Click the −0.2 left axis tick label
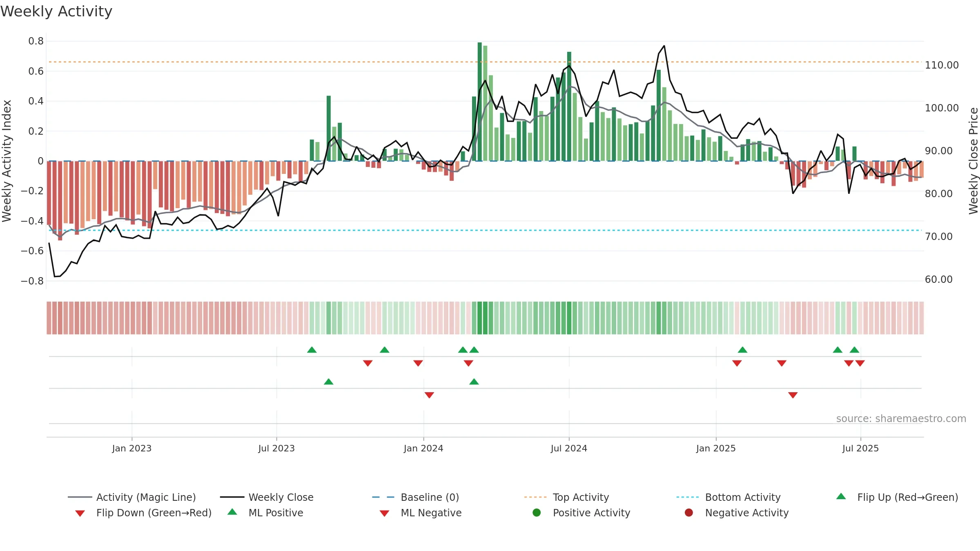 point(32,191)
